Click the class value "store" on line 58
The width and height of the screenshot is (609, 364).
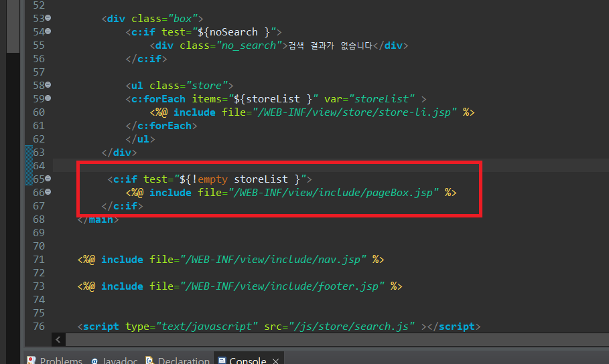[206, 86]
